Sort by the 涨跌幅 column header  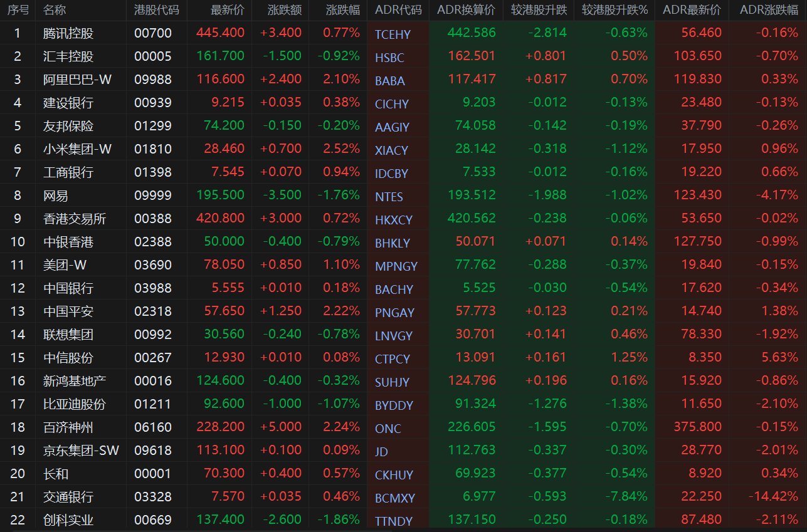[343, 10]
